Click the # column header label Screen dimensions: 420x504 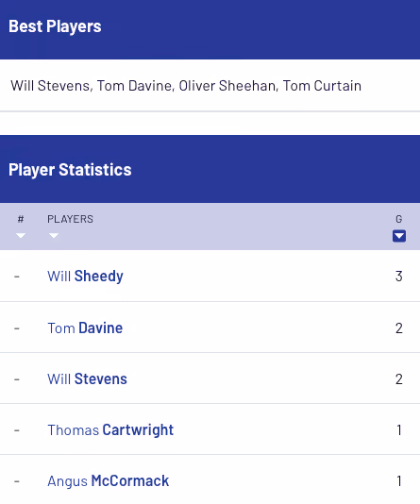coord(21,219)
